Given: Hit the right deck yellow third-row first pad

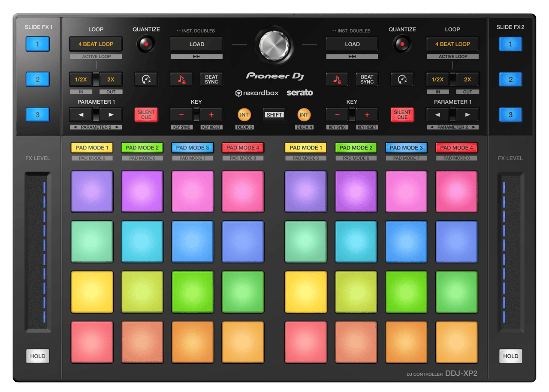Looking at the screenshot, I should [306, 292].
